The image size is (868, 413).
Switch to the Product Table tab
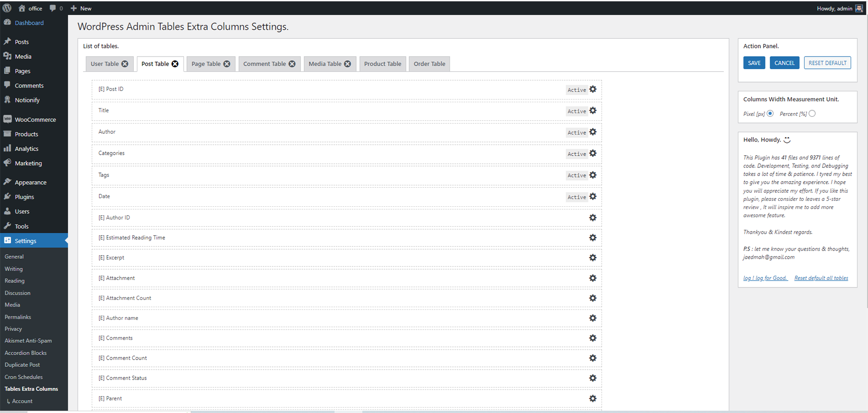pos(383,64)
